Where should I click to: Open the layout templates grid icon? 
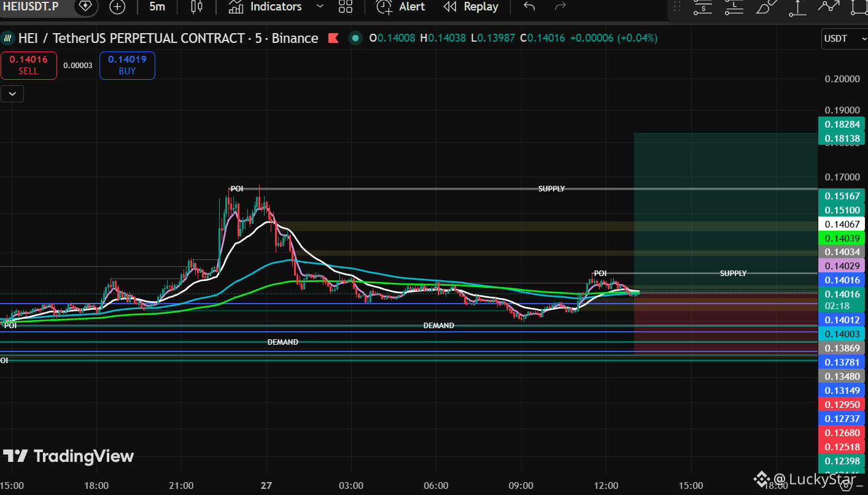point(346,7)
